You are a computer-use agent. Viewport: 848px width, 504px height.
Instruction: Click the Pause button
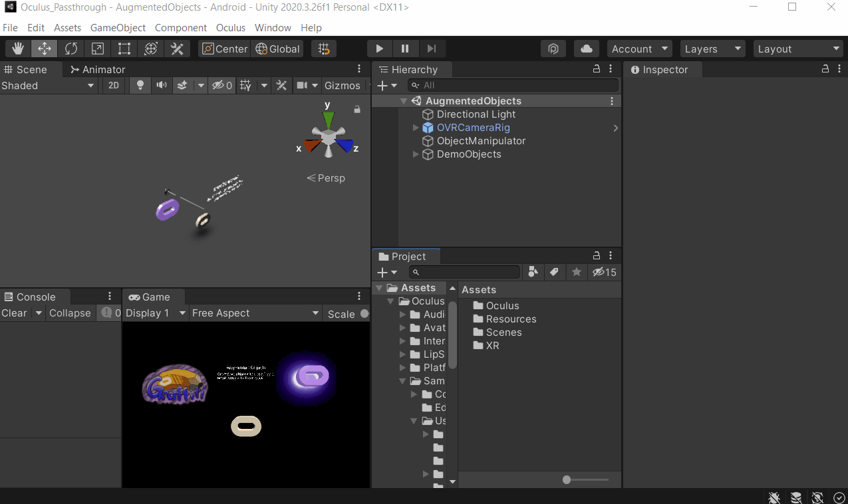point(405,49)
